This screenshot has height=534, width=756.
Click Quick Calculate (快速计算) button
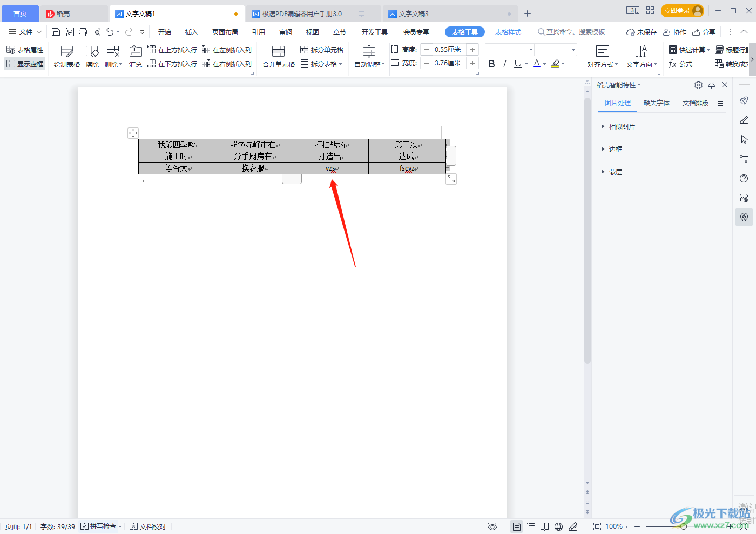tap(690, 50)
